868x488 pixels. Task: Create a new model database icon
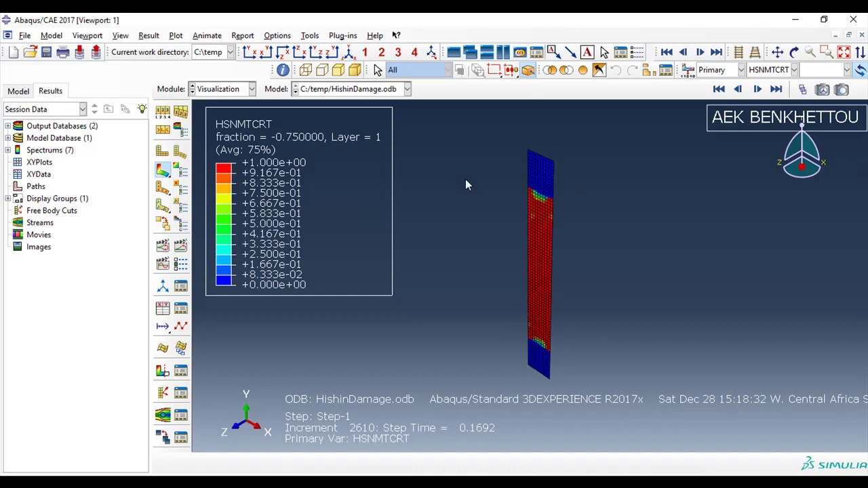point(14,52)
